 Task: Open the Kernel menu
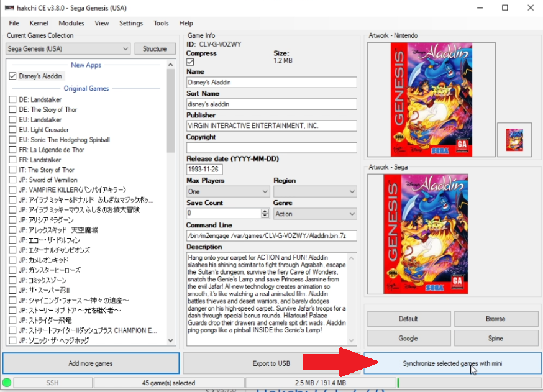(39, 23)
